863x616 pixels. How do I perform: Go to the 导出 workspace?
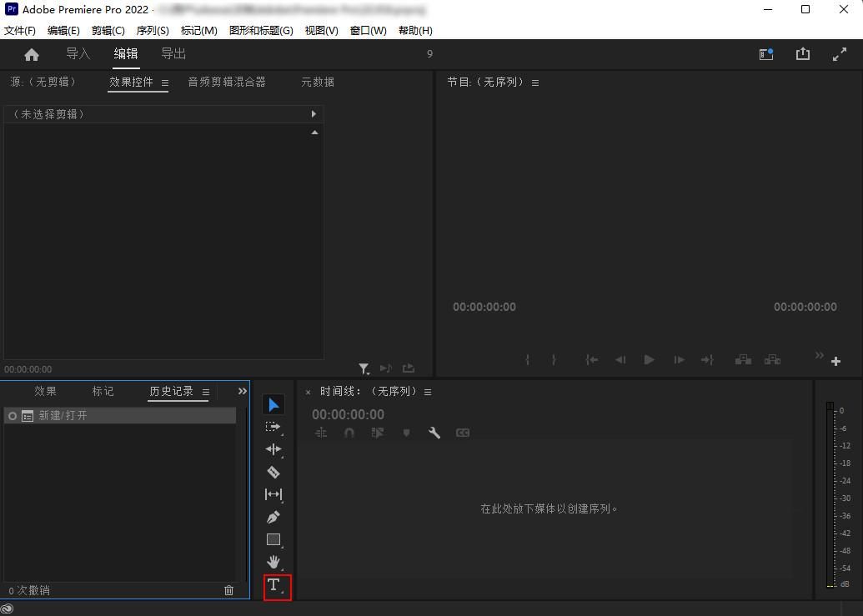tap(173, 53)
